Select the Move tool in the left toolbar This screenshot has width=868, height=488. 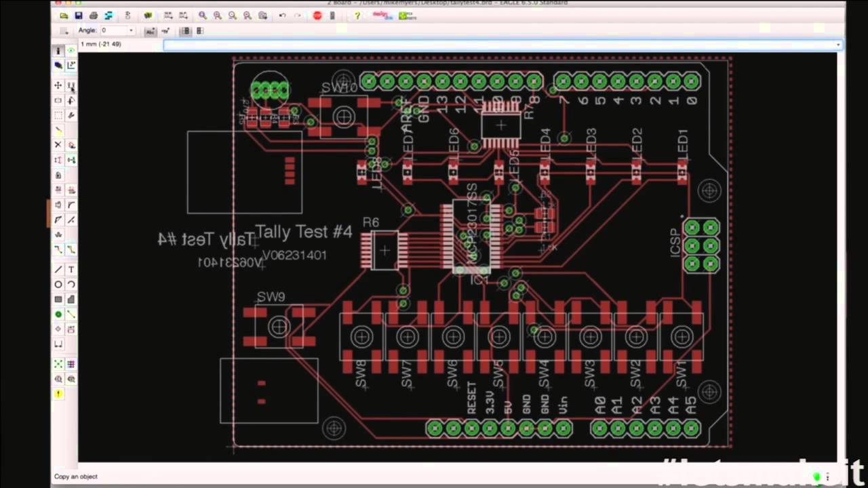[58, 85]
